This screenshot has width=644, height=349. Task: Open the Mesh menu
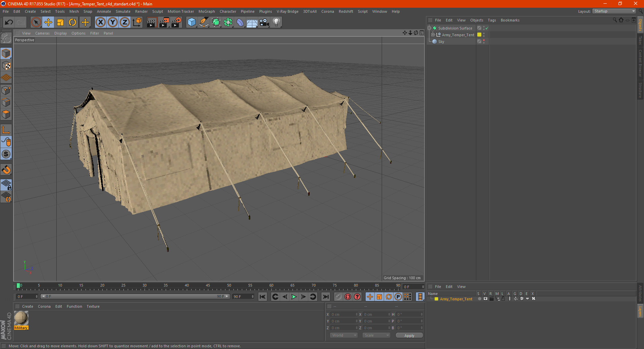click(74, 11)
